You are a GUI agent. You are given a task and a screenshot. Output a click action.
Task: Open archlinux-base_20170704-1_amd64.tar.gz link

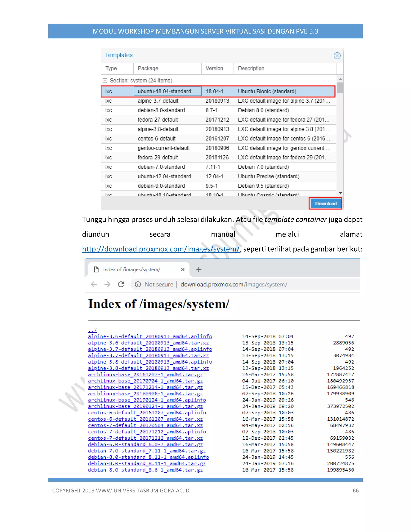coord(145,381)
